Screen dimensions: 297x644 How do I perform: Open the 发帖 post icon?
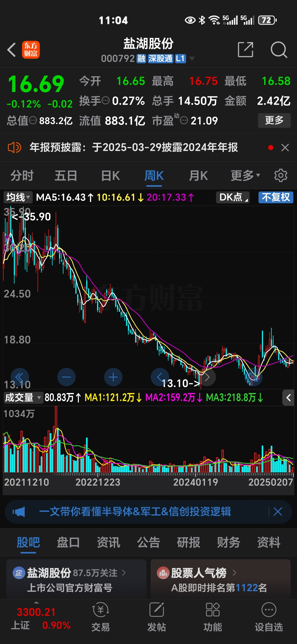[157, 617]
